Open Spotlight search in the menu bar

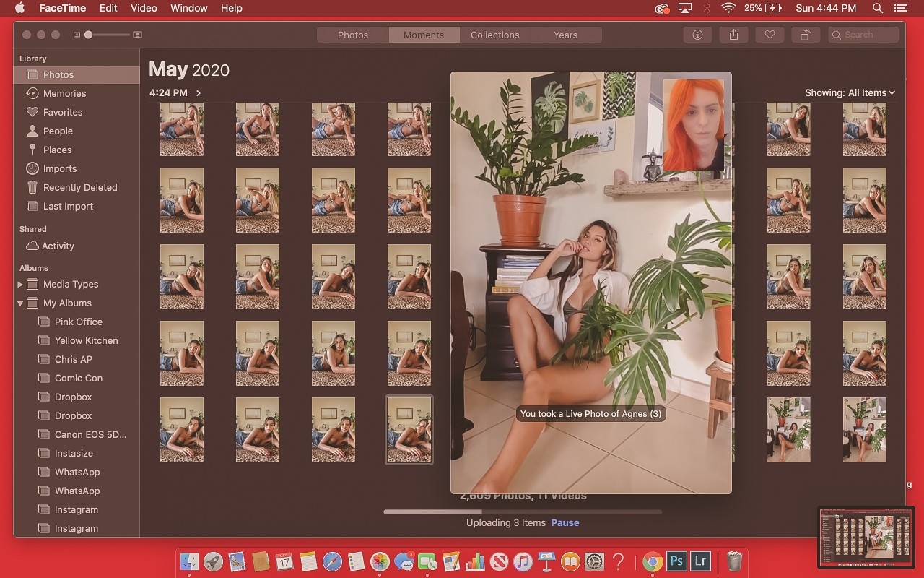click(878, 8)
